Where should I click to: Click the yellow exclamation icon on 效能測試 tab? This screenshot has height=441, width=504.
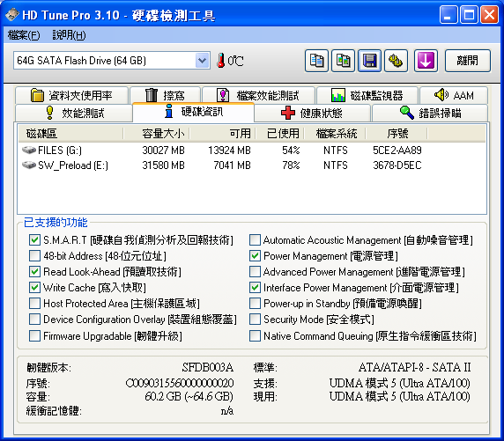tap(49, 113)
